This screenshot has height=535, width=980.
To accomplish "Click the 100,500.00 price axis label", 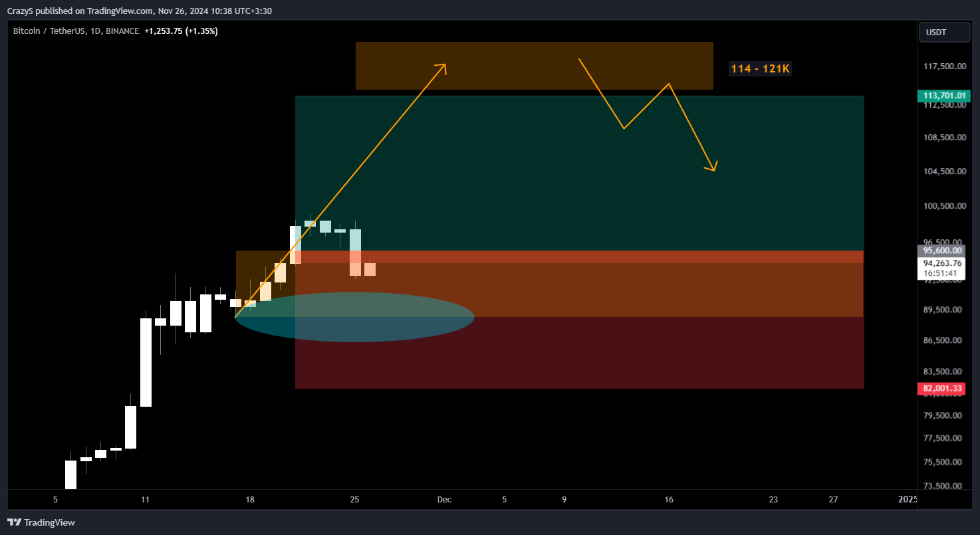I will [944, 206].
